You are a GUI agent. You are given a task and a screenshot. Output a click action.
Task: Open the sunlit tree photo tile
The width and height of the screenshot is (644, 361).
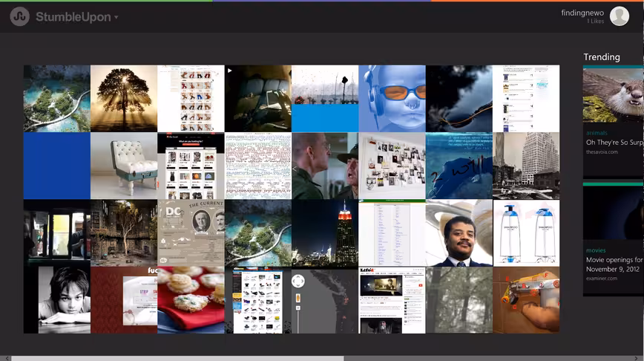coord(124,98)
